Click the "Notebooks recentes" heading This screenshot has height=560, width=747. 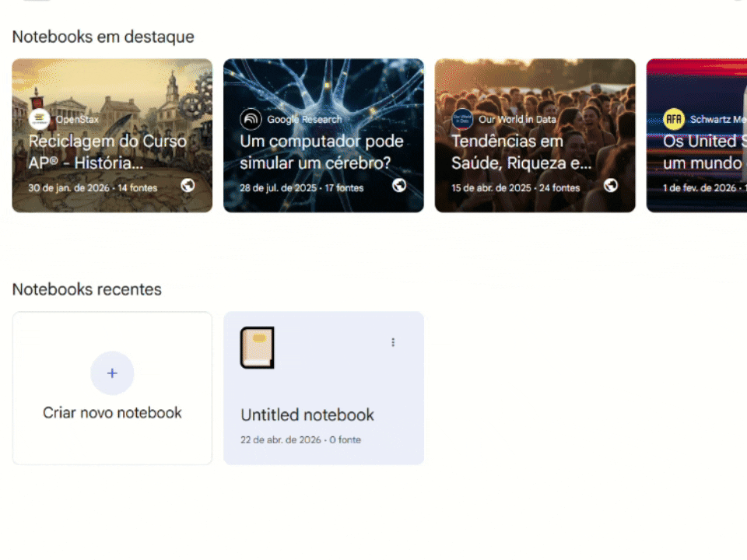click(x=87, y=289)
